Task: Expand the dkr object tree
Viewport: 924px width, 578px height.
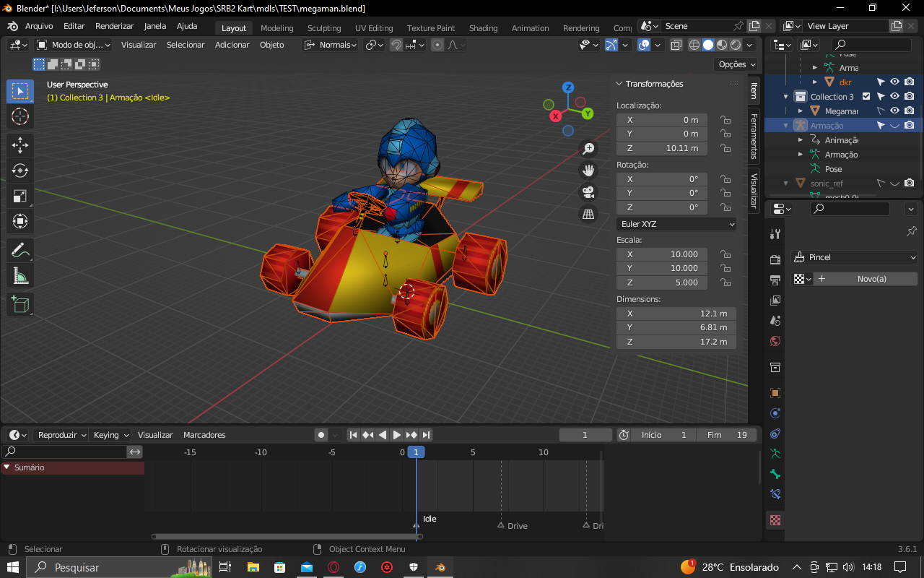Action: [815, 82]
